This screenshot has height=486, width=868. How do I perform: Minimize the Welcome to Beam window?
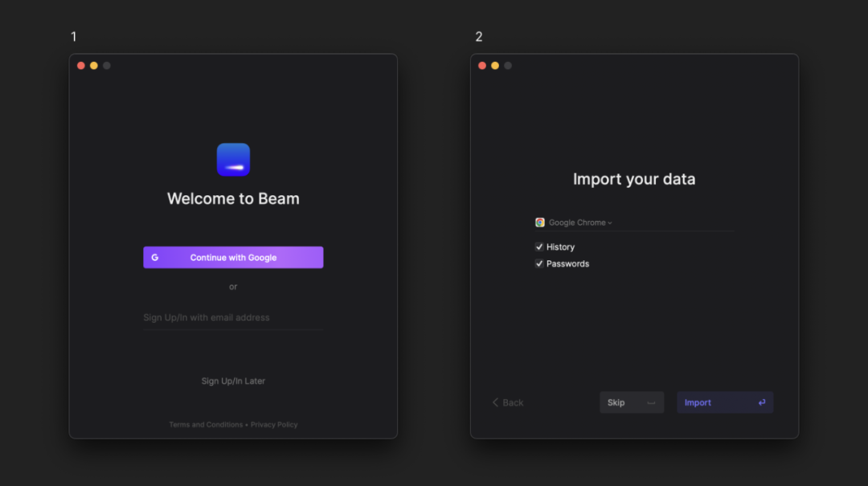pyautogui.click(x=94, y=65)
